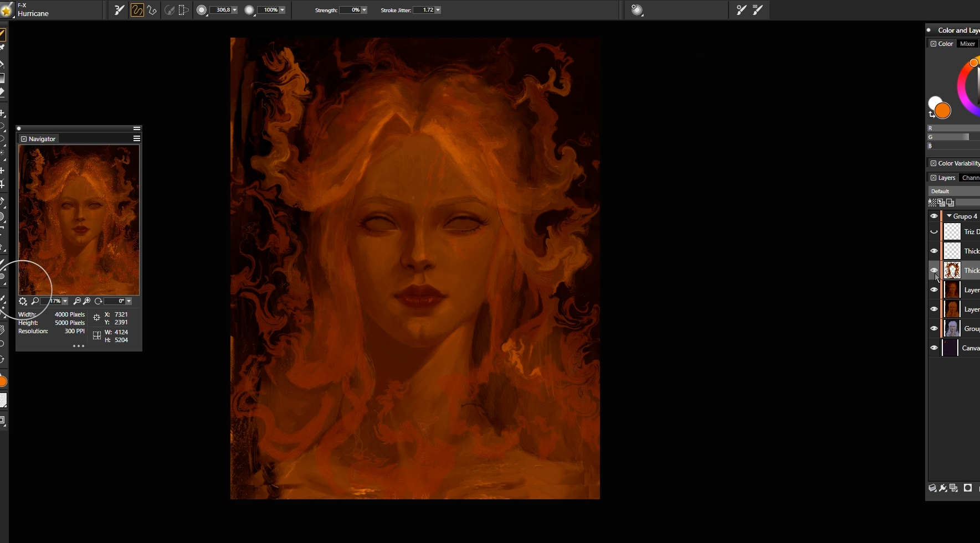
Task: Click the white additional color swatch
Action: coord(934,102)
